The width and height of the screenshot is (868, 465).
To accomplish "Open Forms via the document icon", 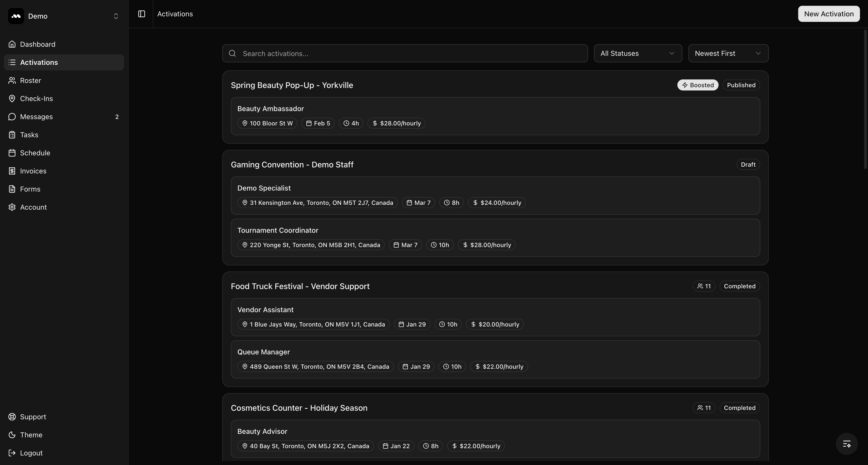I will [x=12, y=189].
